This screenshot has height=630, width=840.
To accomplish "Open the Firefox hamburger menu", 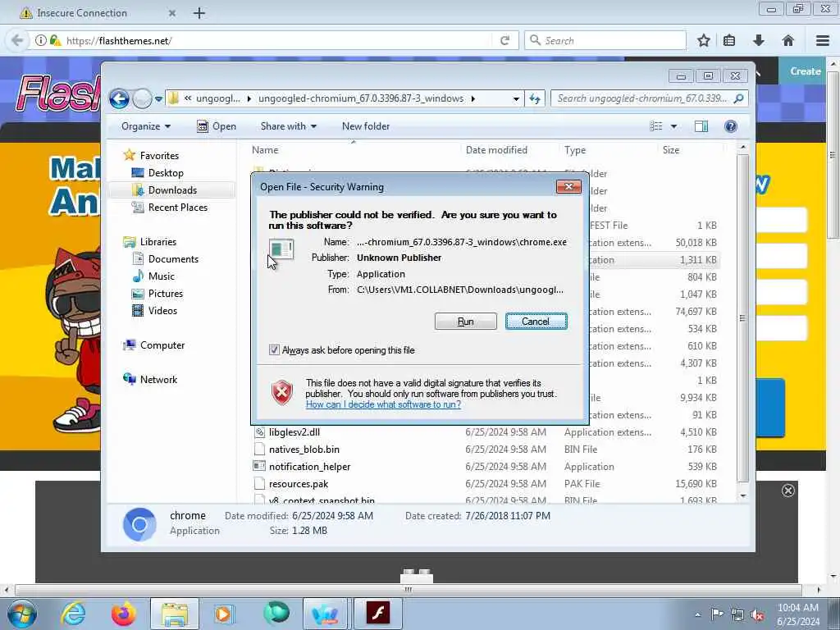I will coord(823,41).
